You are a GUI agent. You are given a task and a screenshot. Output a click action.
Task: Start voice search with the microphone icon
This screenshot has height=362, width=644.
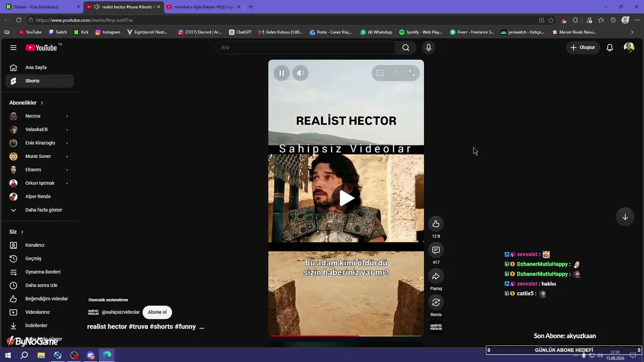click(429, 48)
